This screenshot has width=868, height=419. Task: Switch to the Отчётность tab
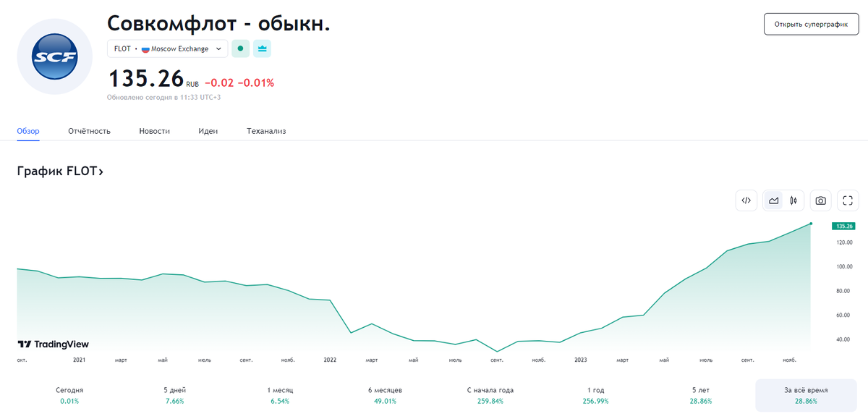point(89,131)
